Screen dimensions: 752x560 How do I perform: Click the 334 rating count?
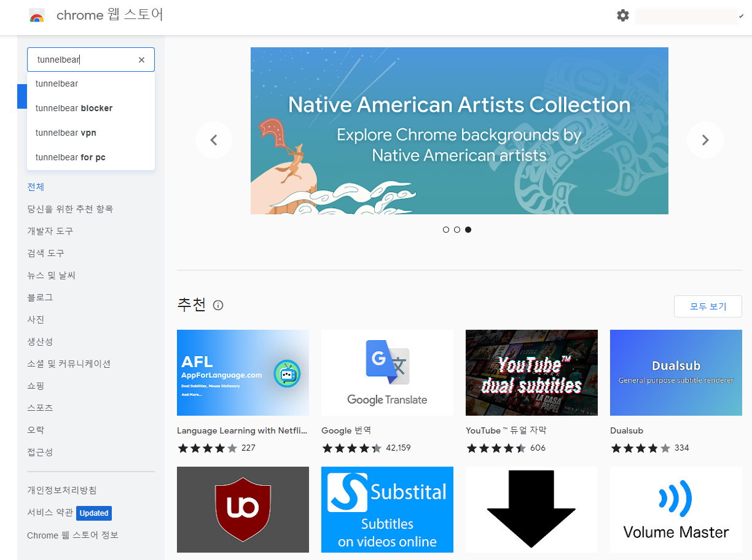click(682, 448)
